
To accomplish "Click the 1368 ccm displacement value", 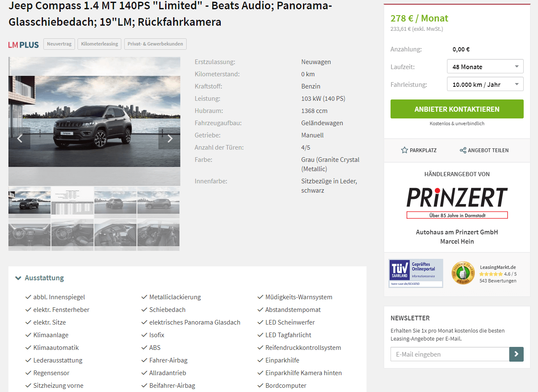I will click(314, 111).
